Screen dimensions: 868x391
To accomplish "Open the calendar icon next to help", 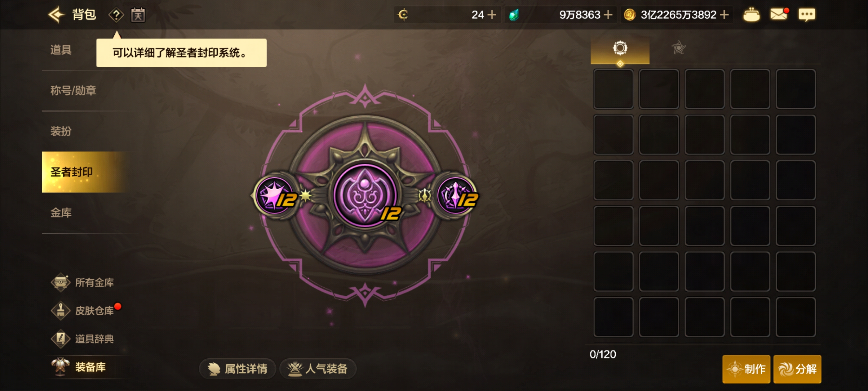I will pos(138,15).
